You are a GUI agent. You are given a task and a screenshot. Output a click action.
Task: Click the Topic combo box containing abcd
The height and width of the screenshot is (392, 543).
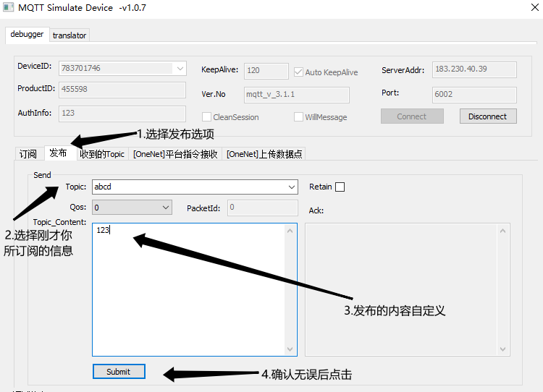[x=195, y=187]
